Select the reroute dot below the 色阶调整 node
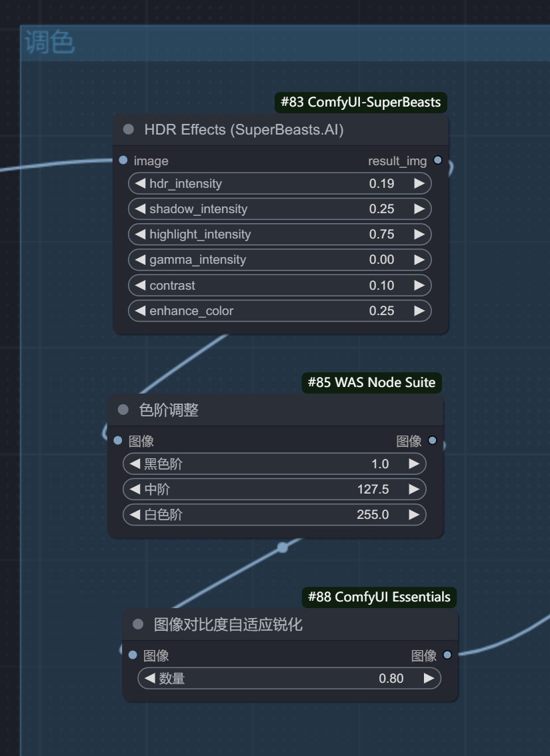Screen dimensions: 550x756 coord(282,547)
